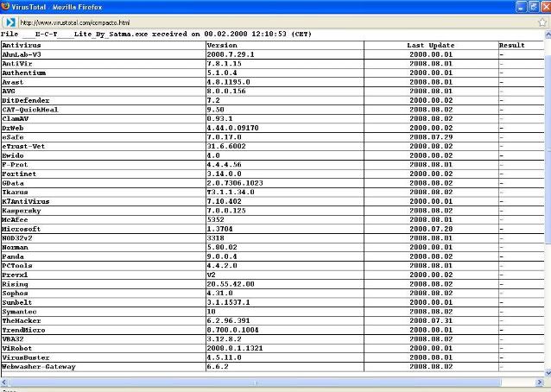Select the Panda antivirus name
Screen dimensions: 551x392
(13, 256)
